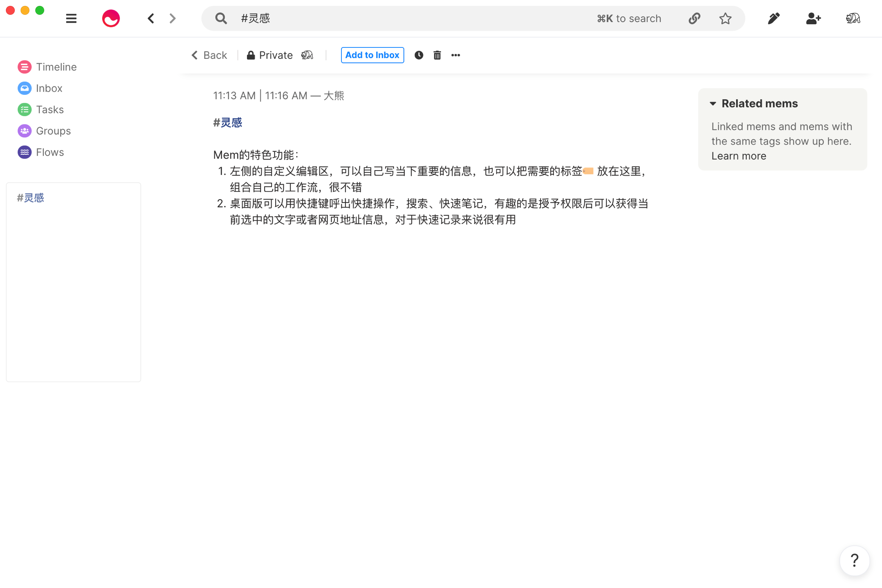Open profile via the top-right elephant avatar
The height and width of the screenshot is (588, 882).
tap(853, 18)
